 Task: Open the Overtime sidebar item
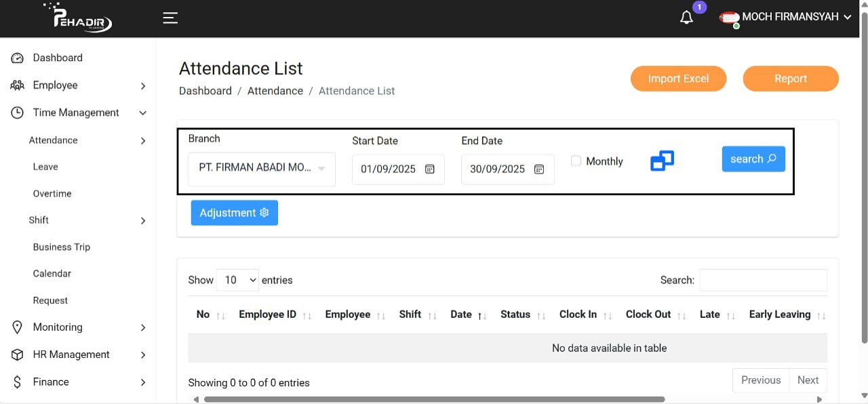(52, 194)
